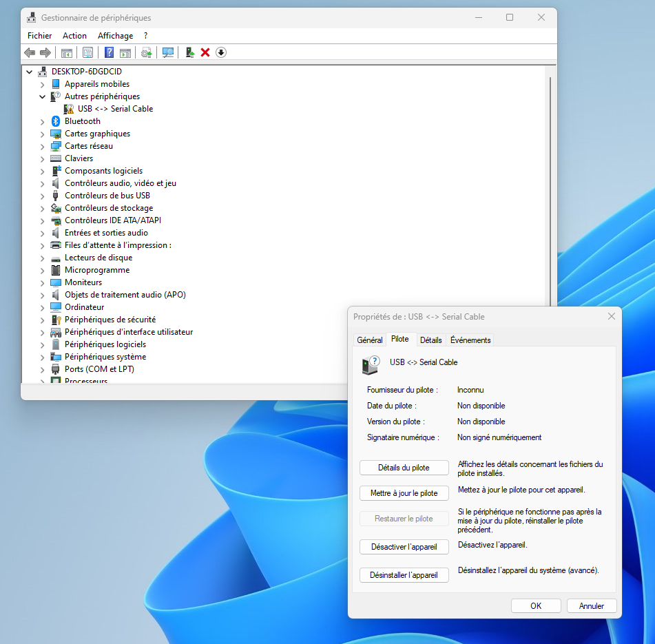Expand the Contrôleurs de stockage category
The image size is (655, 644).
point(42,209)
